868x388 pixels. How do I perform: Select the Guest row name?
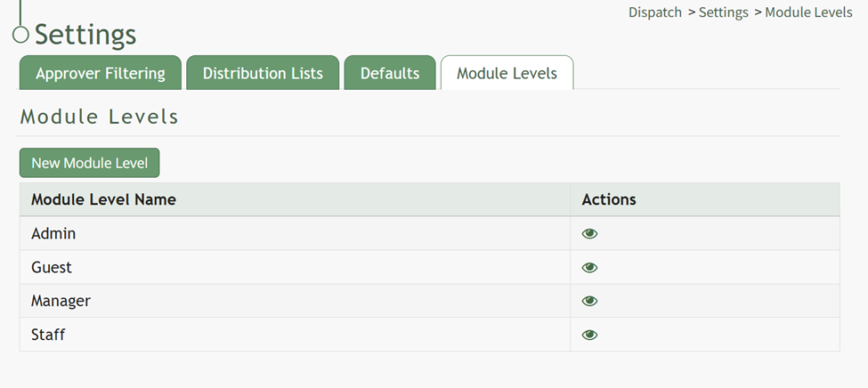(x=52, y=268)
